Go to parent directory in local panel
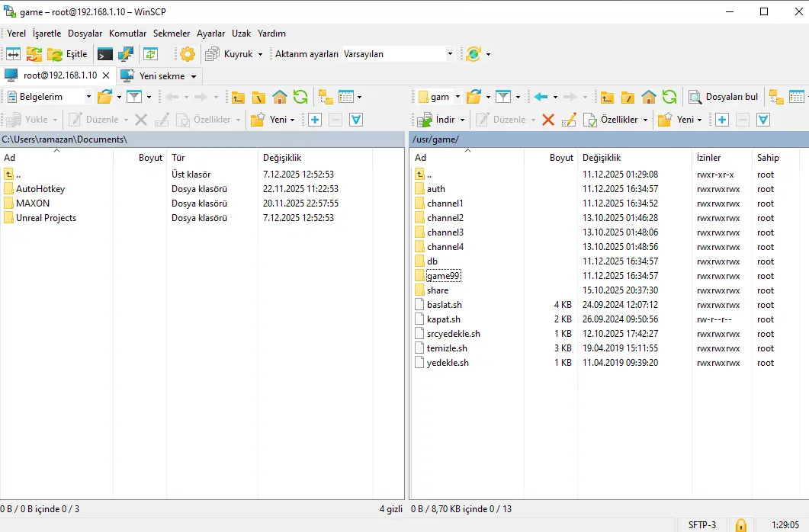The image size is (809, 532). tap(239, 97)
